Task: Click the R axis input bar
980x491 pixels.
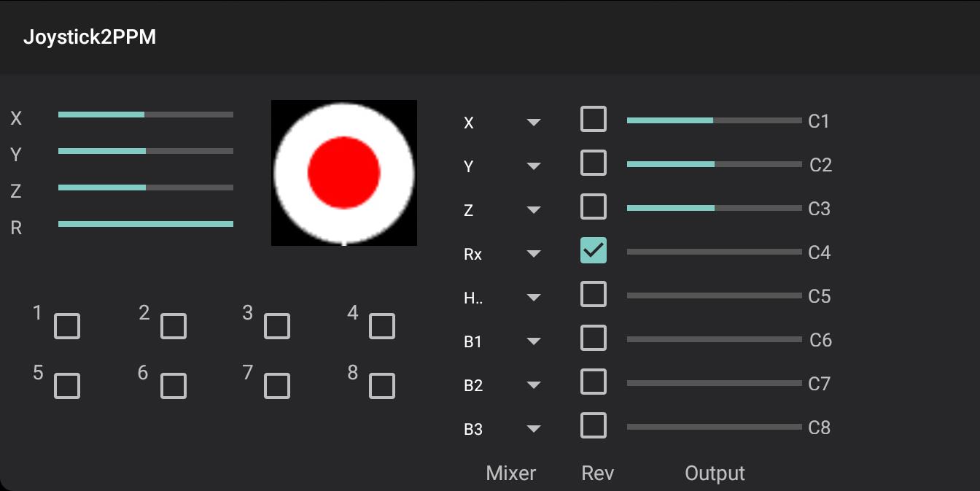Action: tap(146, 224)
